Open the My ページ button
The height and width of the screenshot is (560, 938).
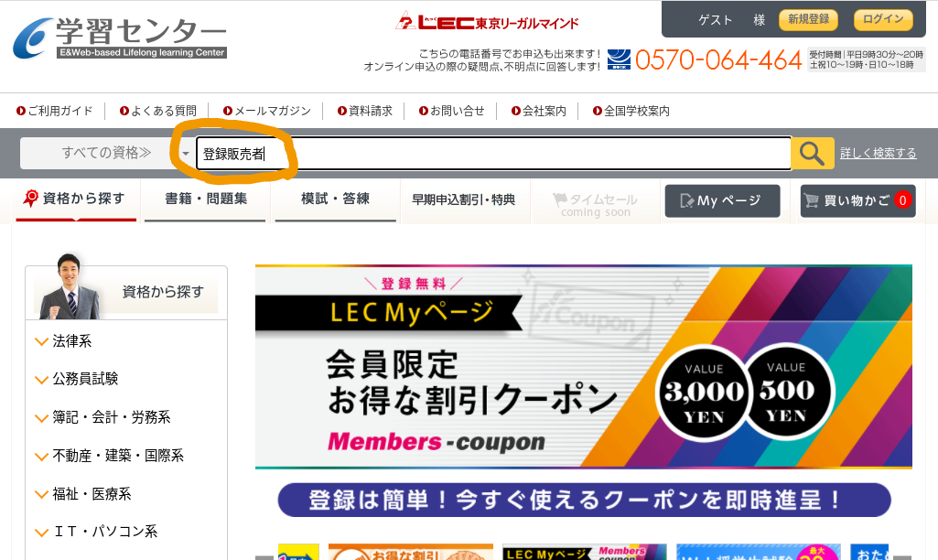pos(722,200)
